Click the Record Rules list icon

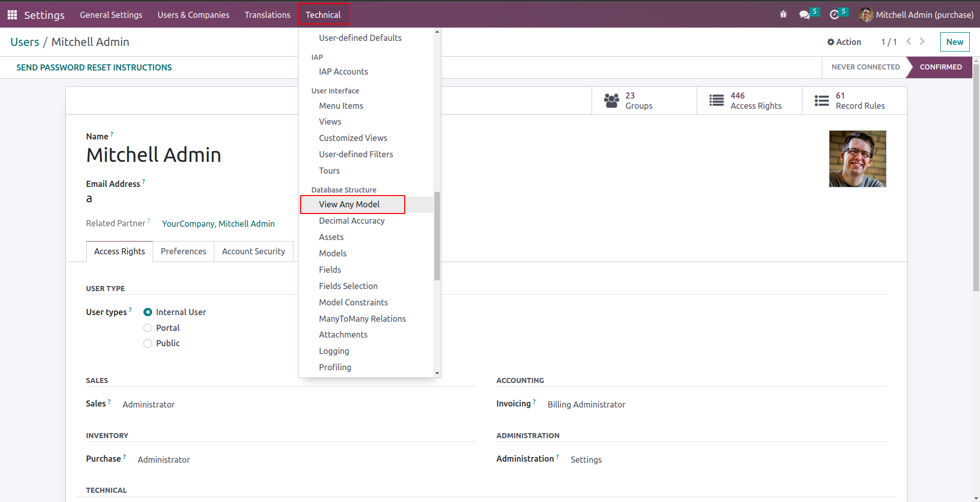(x=822, y=101)
